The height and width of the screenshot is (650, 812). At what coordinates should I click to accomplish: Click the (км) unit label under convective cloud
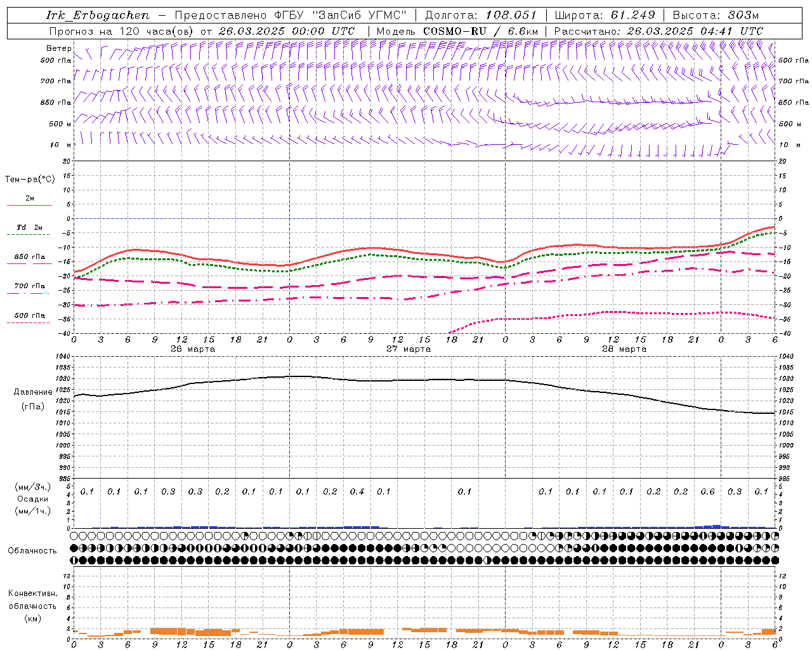tap(33, 618)
